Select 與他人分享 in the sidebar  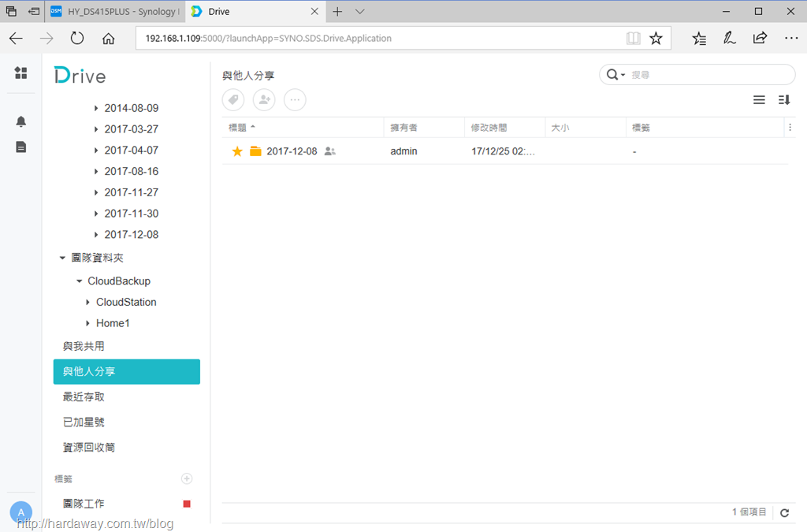tap(127, 371)
